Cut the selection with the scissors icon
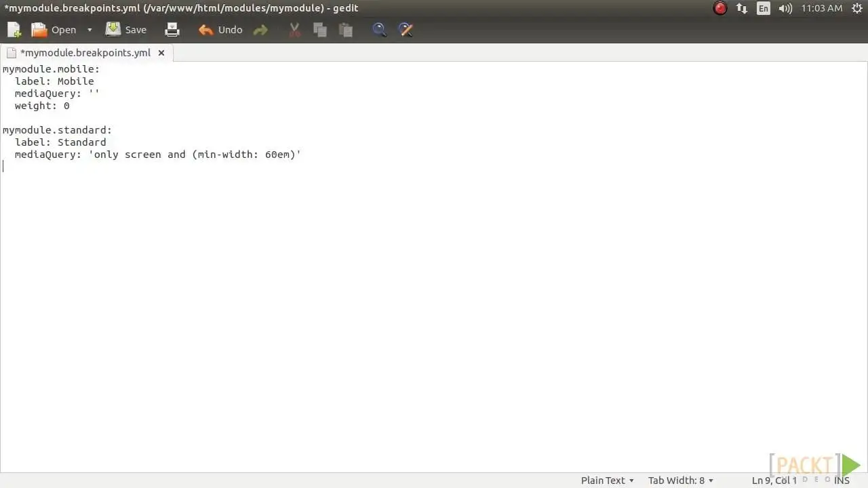 (x=294, y=29)
